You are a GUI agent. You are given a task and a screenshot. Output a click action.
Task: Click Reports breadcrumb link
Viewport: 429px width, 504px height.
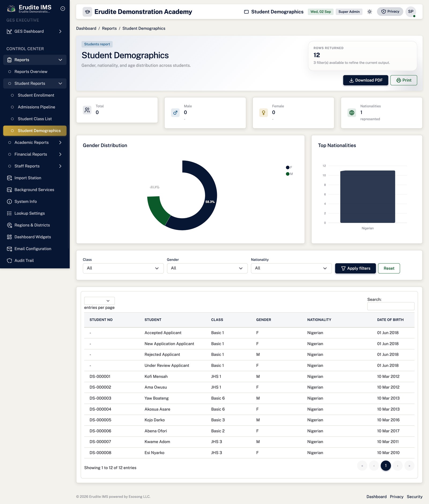(x=109, y=28)
